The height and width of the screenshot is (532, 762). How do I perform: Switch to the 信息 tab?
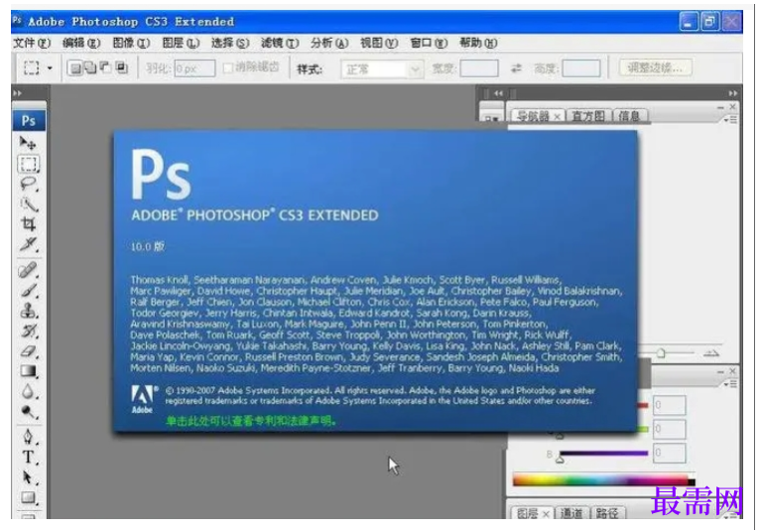coord(629,116)
